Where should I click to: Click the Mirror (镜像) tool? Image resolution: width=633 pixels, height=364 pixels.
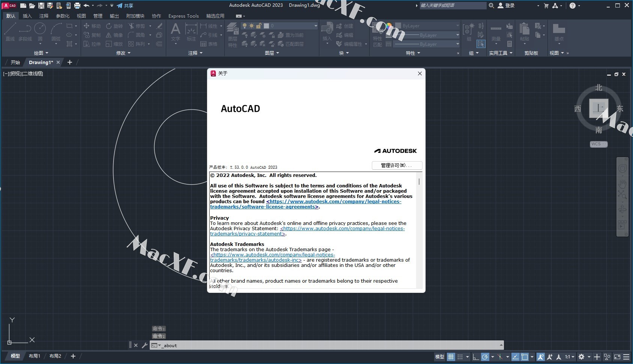click(114, 35)
